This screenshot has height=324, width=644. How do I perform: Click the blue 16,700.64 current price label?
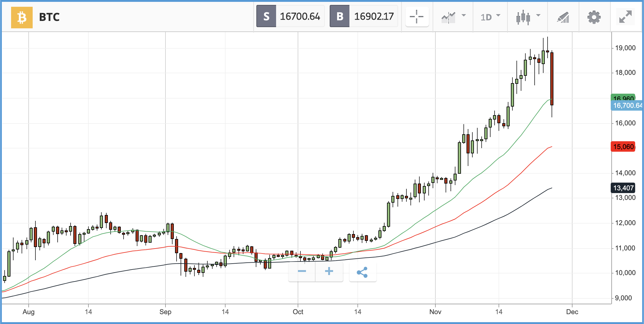(x=627, y=106)
